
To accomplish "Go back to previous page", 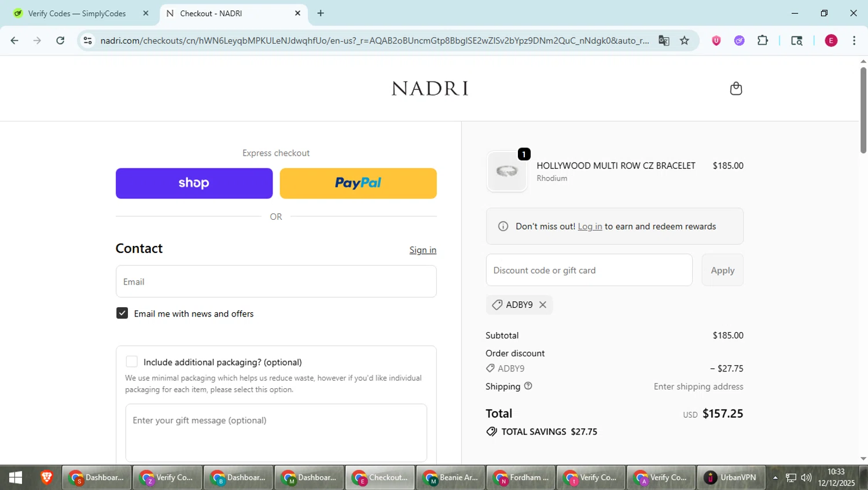I will 14,40.
